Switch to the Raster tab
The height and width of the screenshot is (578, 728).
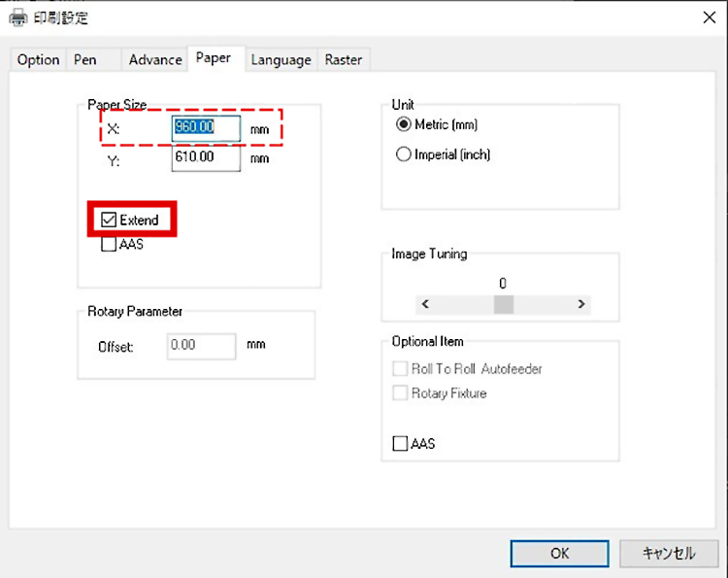coord(344,60)
